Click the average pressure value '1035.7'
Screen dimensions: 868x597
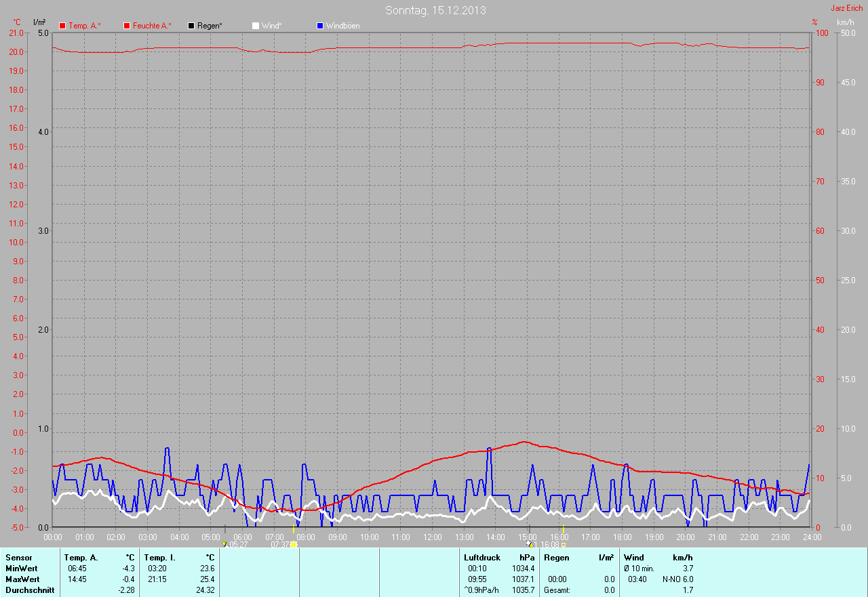(524, 590)
